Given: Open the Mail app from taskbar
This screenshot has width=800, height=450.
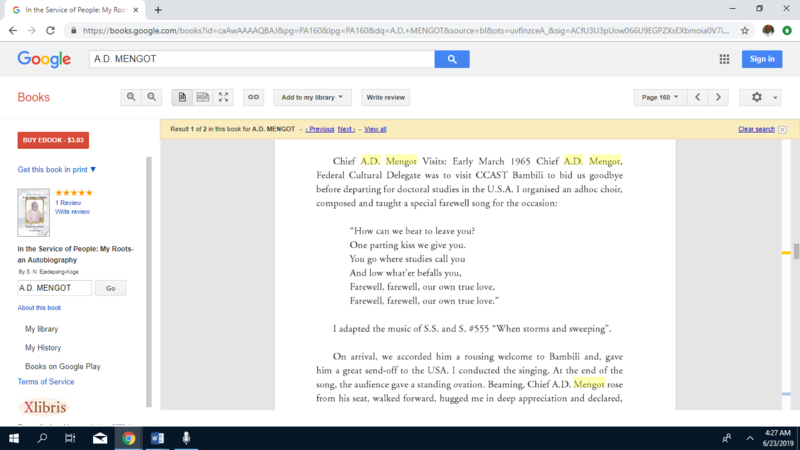Looking at the screenshot, I should point(100,438).
